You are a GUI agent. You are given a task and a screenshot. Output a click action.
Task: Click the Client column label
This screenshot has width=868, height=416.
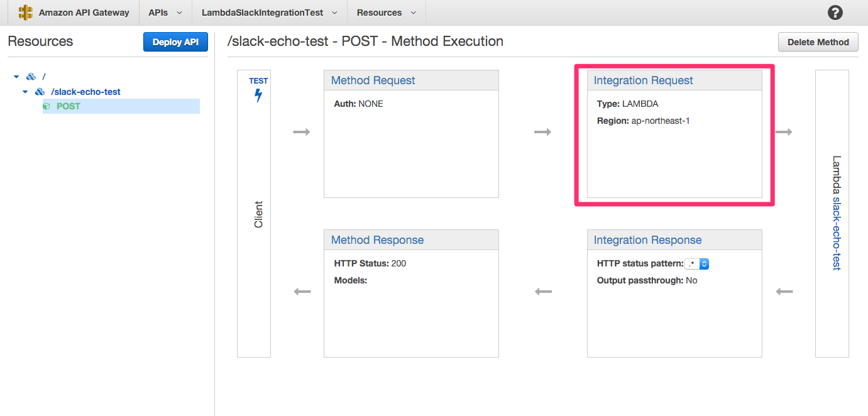(258, 214)
